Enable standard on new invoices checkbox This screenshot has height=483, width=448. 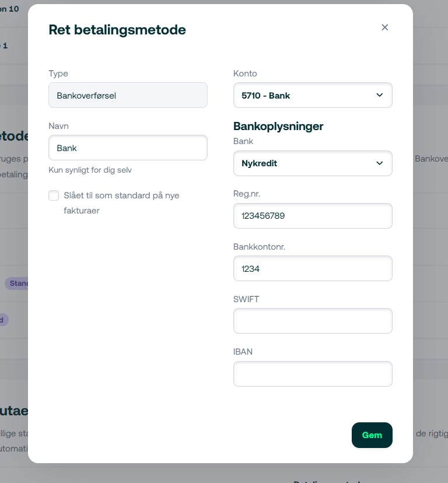[x=54, y=195]
